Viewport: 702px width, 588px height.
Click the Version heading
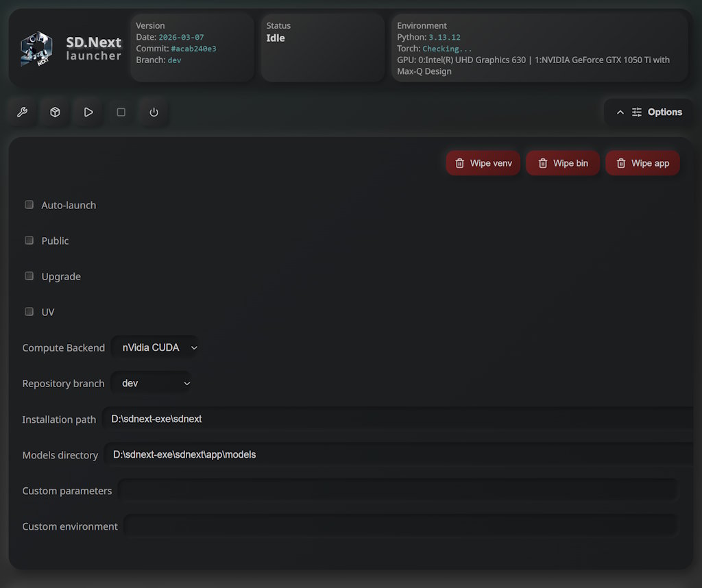[x=150, y=25]
